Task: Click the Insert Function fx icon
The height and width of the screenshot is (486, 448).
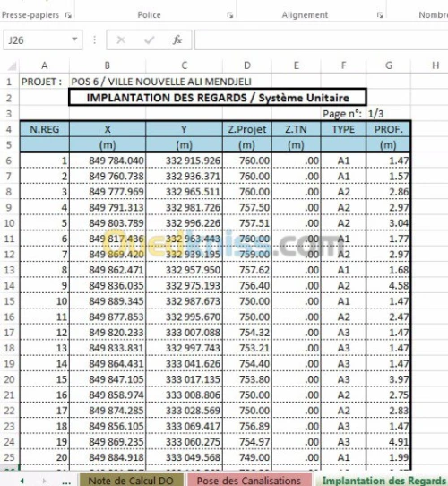Action: click(177, 39)
